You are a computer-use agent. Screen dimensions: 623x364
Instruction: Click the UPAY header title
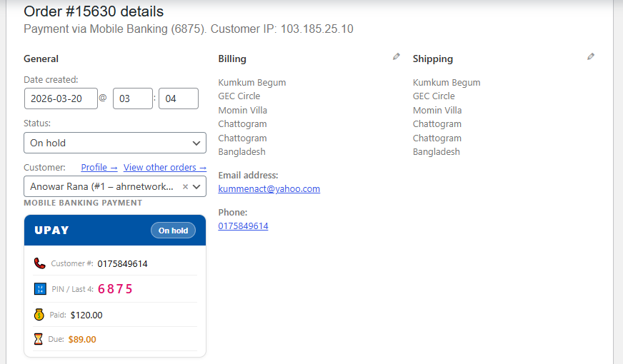pos(52,231)
